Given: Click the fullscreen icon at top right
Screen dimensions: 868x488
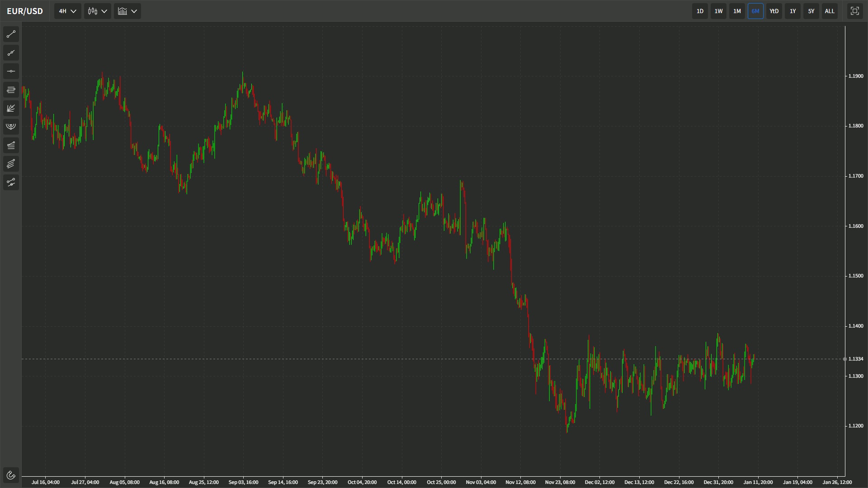Looking at the screenshot, I should click(854, 11).
